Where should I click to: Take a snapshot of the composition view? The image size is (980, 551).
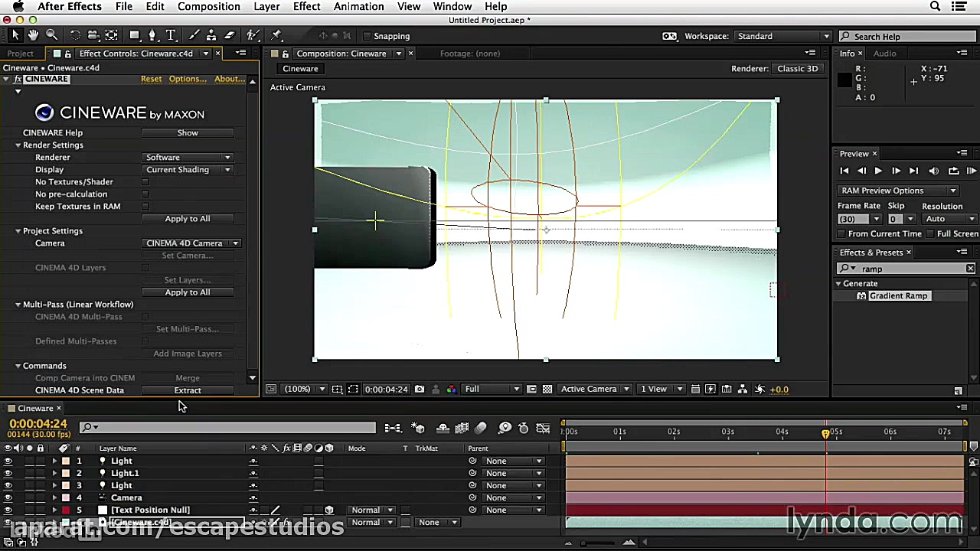click(419, 389)
